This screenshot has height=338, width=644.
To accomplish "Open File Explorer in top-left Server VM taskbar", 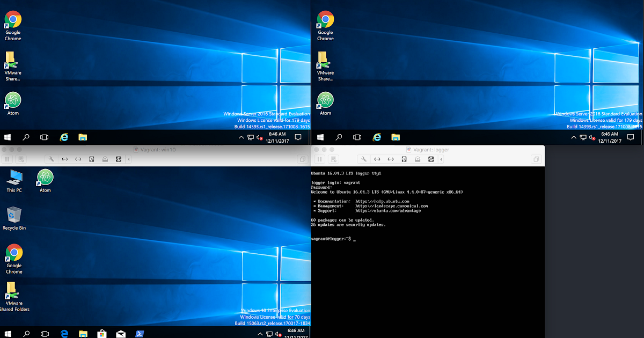I will click(x=83, y=137).
